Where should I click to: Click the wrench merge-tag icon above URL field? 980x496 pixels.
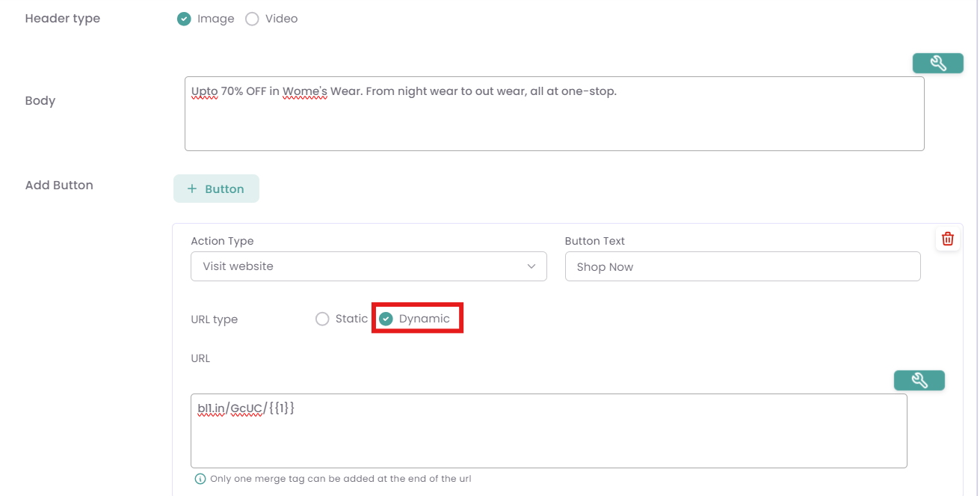(919, 381)
